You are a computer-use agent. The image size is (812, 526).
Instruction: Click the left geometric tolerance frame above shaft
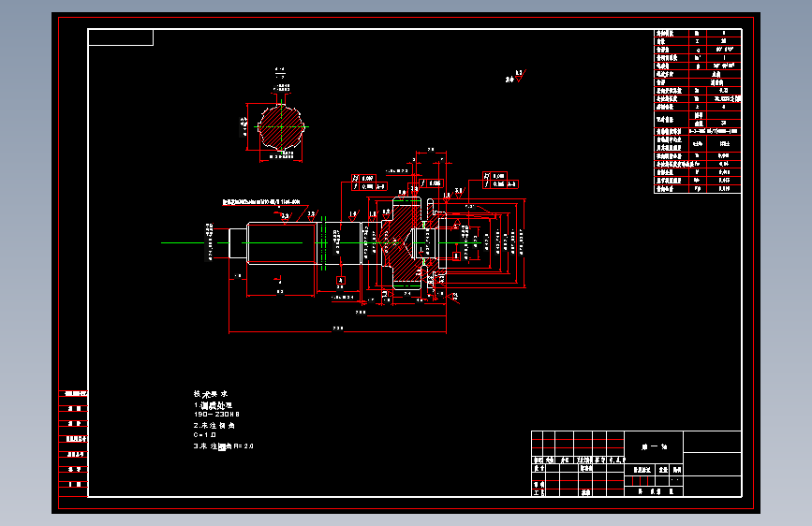click(369, 183)
